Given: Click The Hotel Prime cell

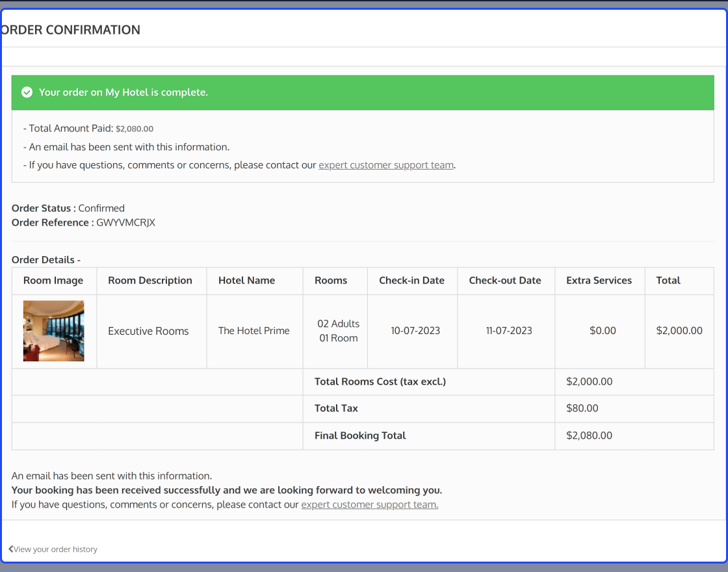Looking at the screenshot, I should pyautogui.click(x=254, y=331).
